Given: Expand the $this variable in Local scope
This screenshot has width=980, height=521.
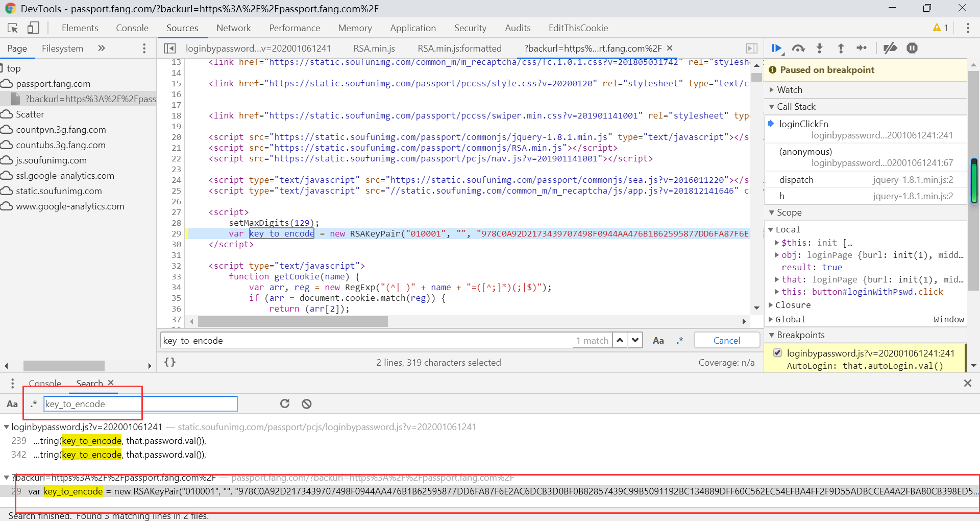Looking at the screenshot, I should click(777, 243).
